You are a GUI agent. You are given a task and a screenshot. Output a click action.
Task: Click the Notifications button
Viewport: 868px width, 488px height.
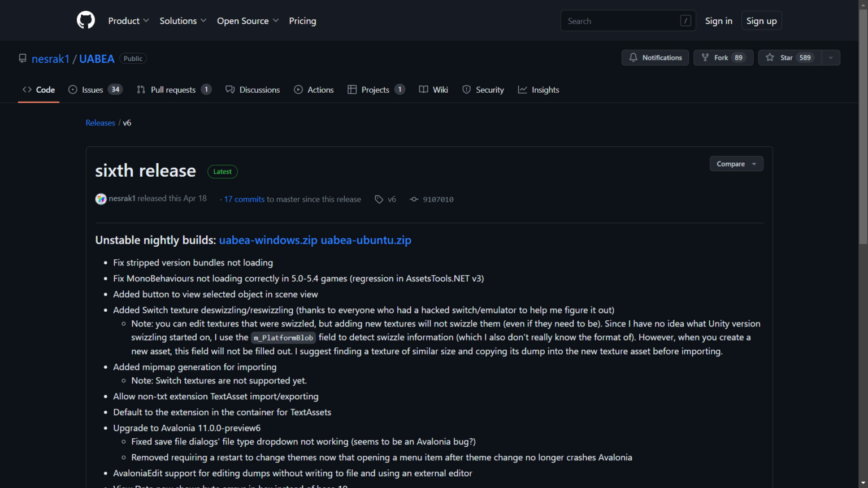tap(655, 58)
